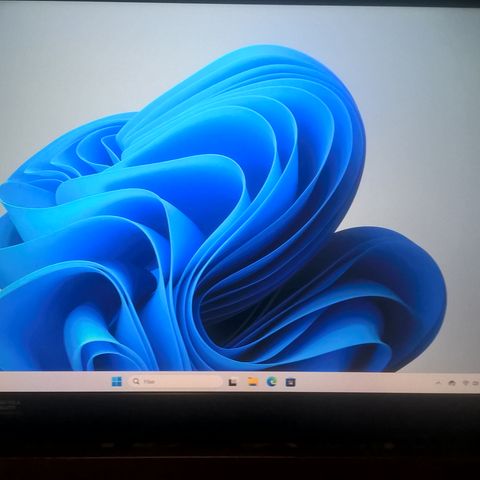This screenshot has height=480, width=480.
Task: Open Microsoft Store from the taskbar
Action: click(291, 382)
